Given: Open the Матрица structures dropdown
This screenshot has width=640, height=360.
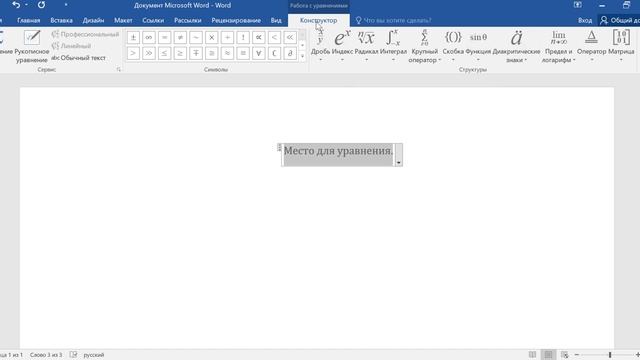Looking at the screenshot, I should (621, 46).
